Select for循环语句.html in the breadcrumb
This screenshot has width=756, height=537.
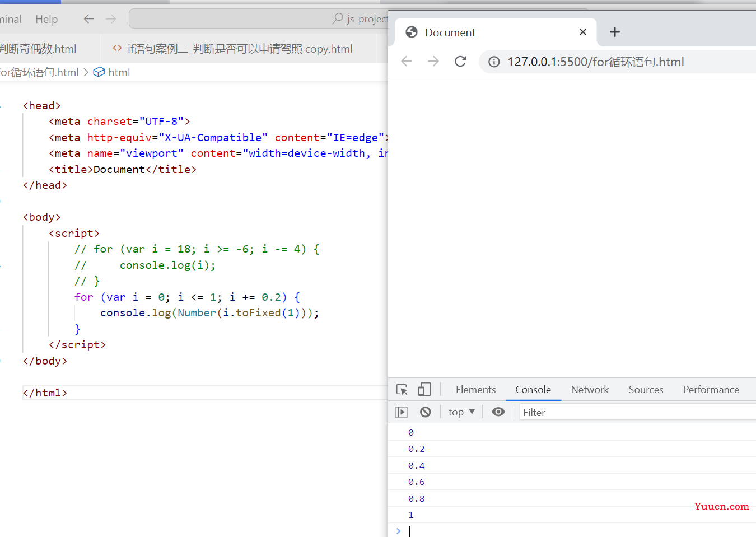coord(39,72)
